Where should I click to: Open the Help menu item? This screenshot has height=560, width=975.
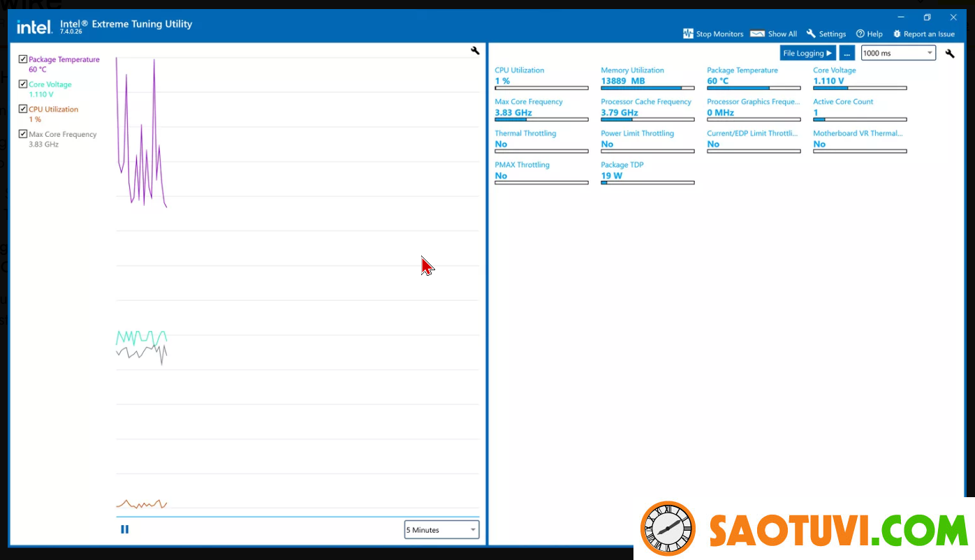[x=870, y=34]
